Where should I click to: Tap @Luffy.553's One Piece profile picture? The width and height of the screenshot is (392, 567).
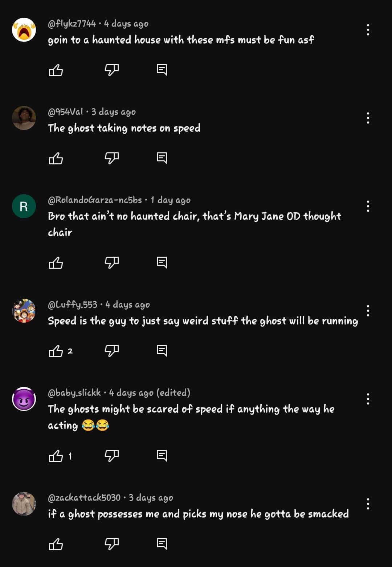[x=24, y=311]
